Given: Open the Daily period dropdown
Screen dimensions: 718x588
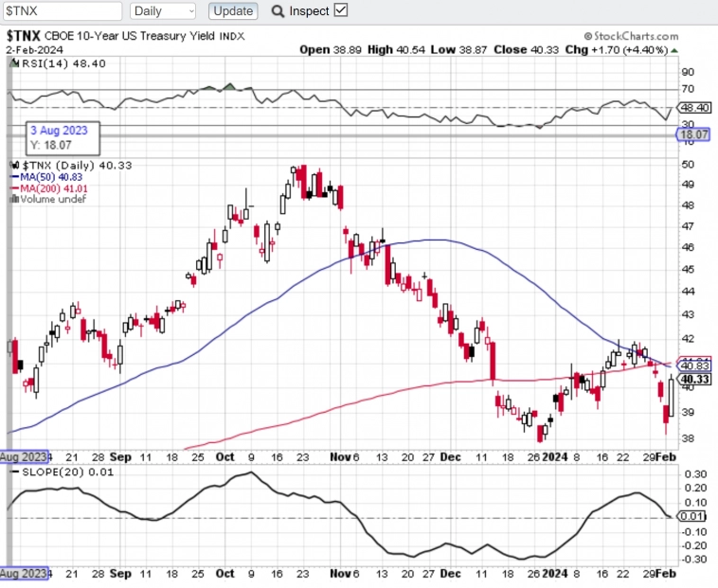Looking at the screenshot, I should pos(163,11).
